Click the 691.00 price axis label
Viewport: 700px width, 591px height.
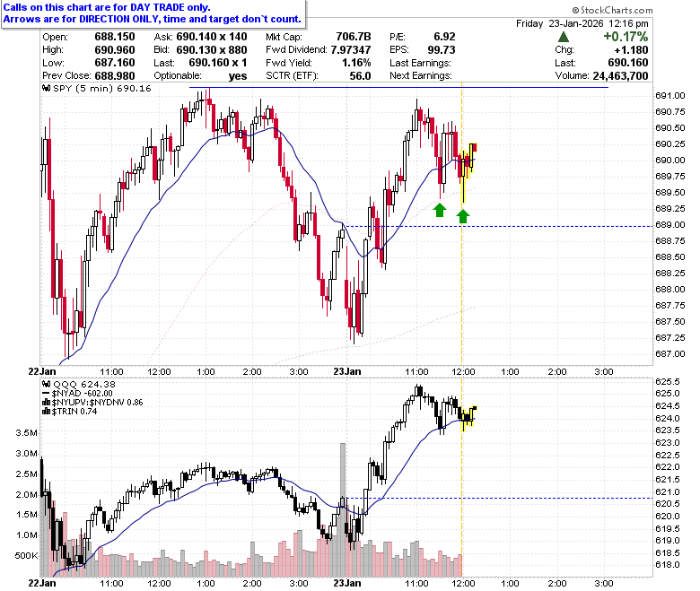click(670, 95)
